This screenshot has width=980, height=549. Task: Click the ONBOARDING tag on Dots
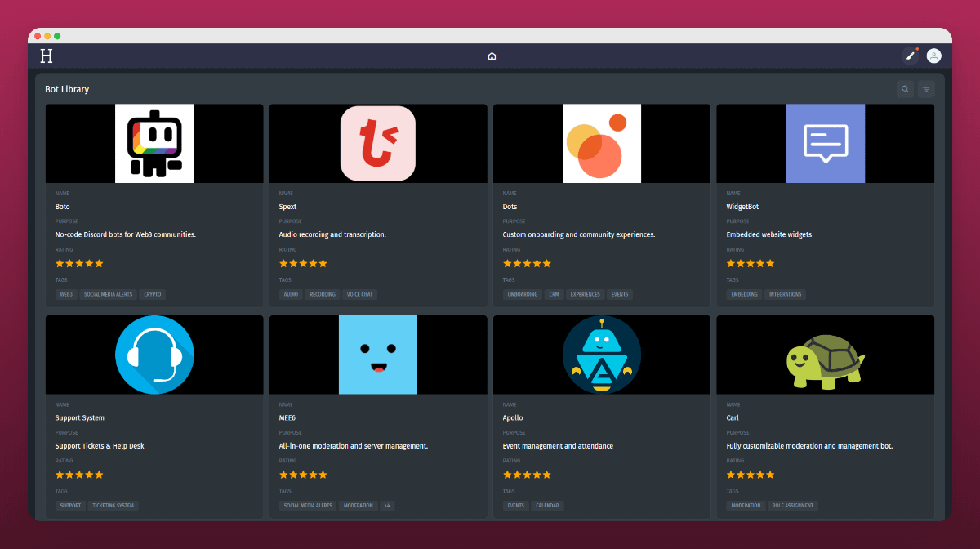point(523,294)
